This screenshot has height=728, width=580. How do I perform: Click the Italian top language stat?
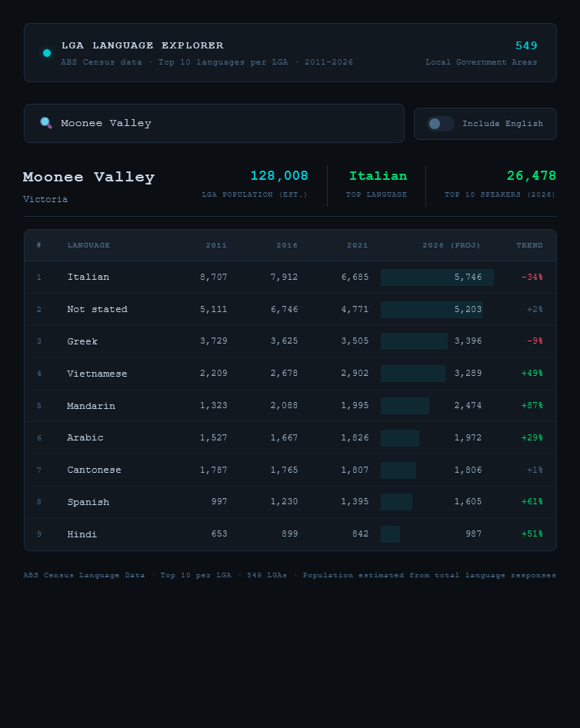[377, 177]
